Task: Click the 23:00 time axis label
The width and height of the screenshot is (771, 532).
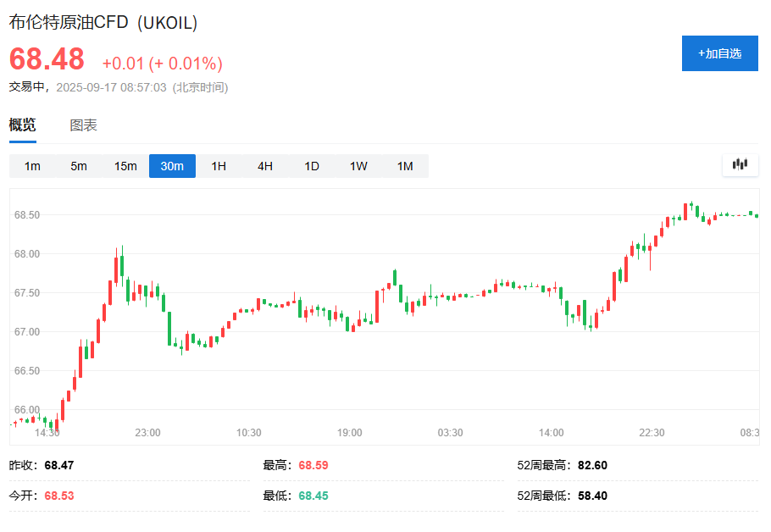Action: pyautogui.click(x=147, y=433)
